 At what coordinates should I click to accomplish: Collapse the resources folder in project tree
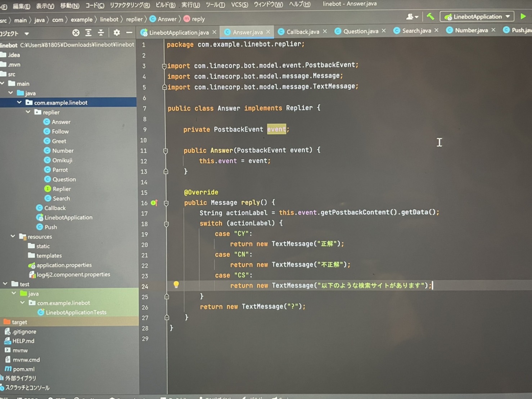[13, 237]
